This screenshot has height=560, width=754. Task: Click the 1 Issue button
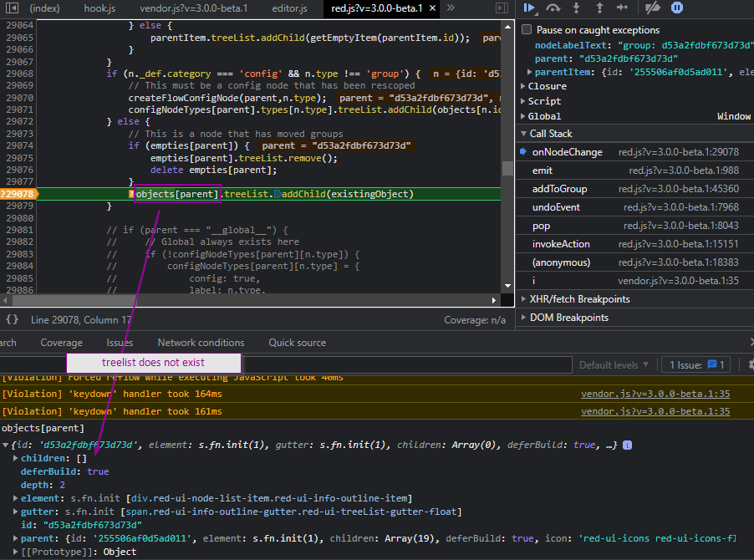tap(695, 364)
